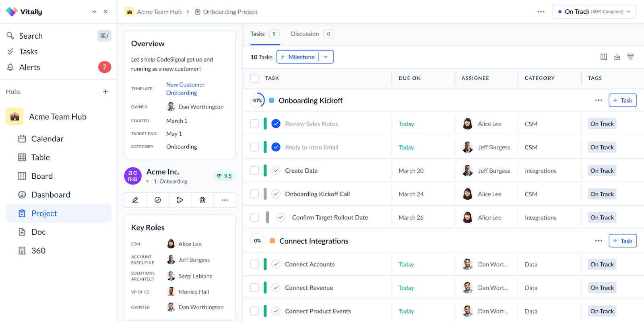
Task: Mark Create Data task complete
Action: tap(276, 170)
